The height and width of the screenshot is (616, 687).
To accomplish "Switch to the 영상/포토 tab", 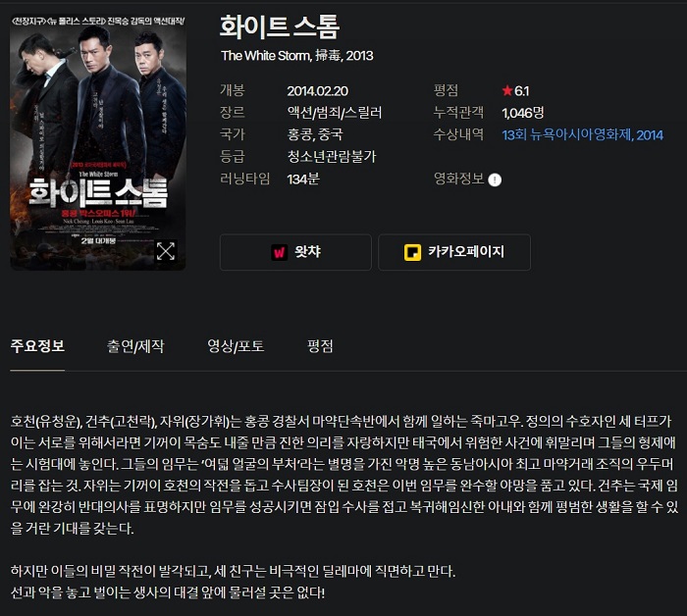I will 236,346.
